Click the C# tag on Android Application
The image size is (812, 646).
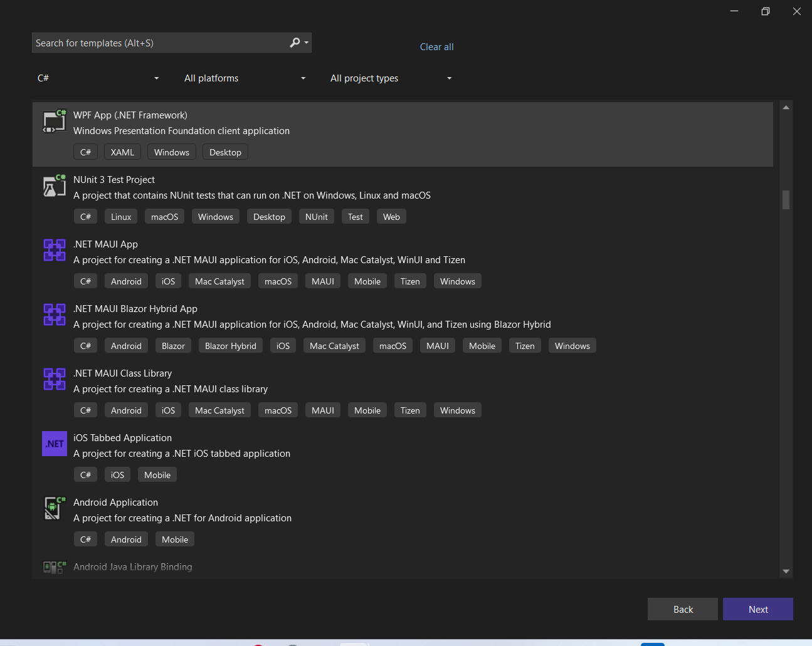86,539
